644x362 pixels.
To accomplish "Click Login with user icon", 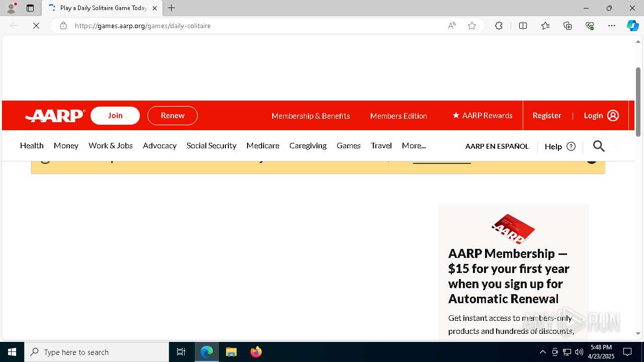I will (x=601, y=116).
